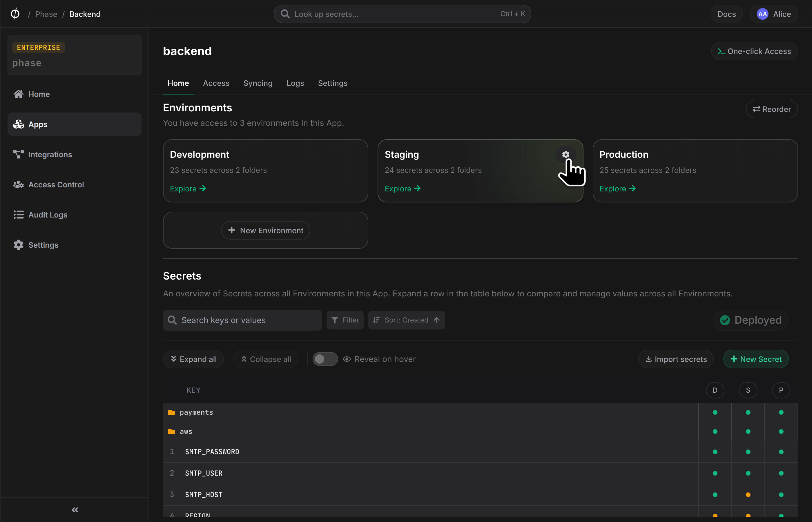Explore the Production environment
The image size is (812, 522).
pos(617,189)
